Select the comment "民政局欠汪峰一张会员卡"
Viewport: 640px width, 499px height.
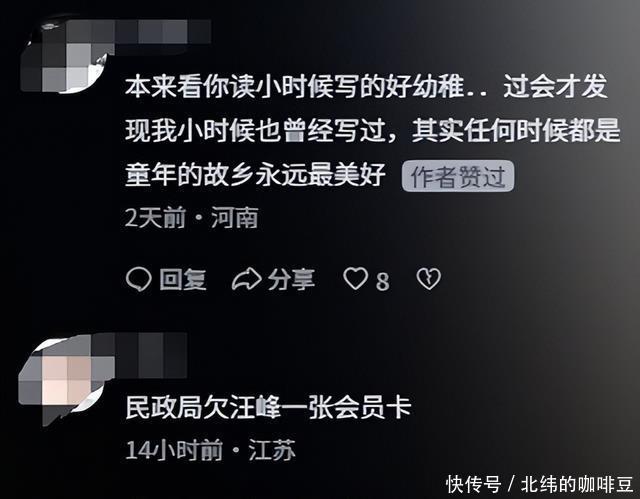tap(268, 407)
